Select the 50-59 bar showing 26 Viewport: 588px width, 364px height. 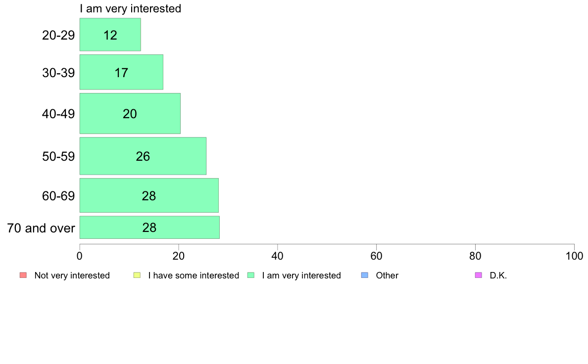pyautogui.click(x=143, y=156)
